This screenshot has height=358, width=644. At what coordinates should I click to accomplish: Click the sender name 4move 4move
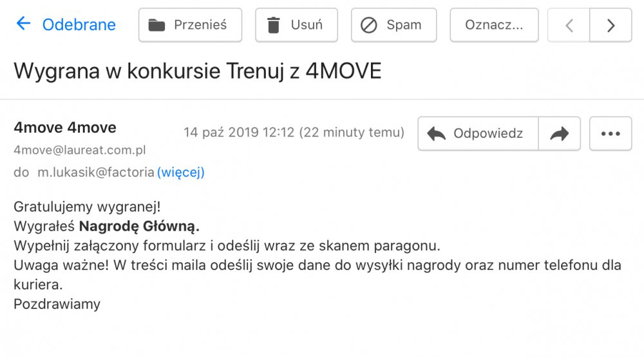(65, 127)
